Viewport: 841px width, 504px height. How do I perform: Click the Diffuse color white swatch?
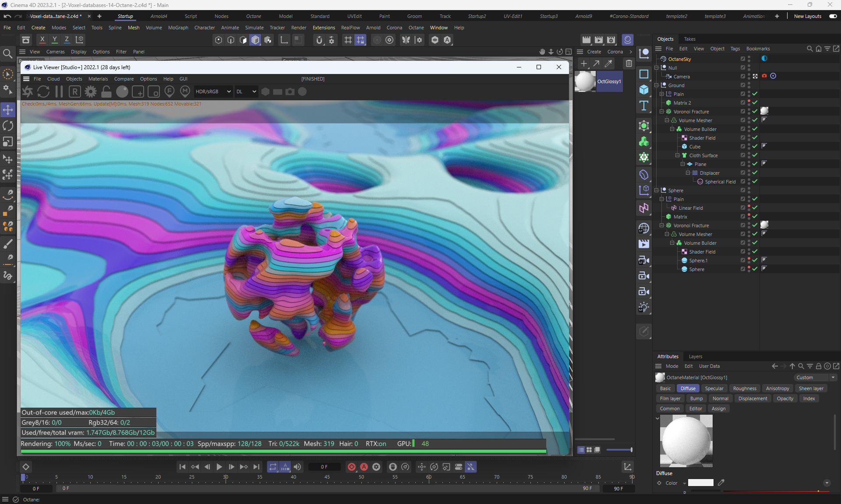(700, 483)
